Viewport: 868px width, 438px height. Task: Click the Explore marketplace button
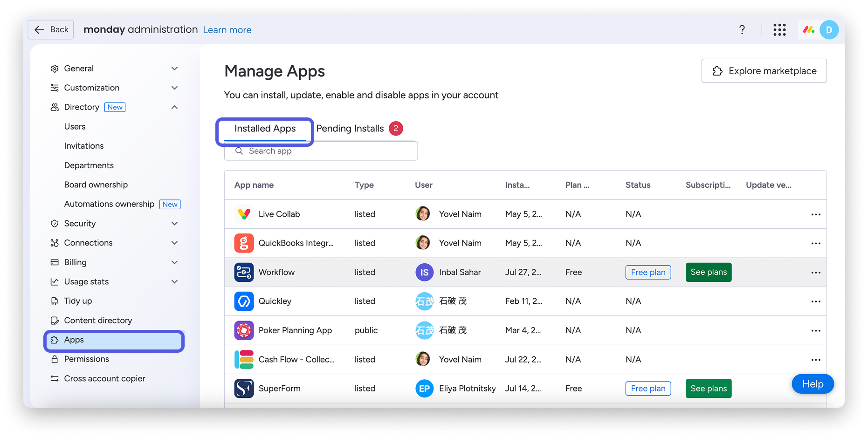[764, 71]
